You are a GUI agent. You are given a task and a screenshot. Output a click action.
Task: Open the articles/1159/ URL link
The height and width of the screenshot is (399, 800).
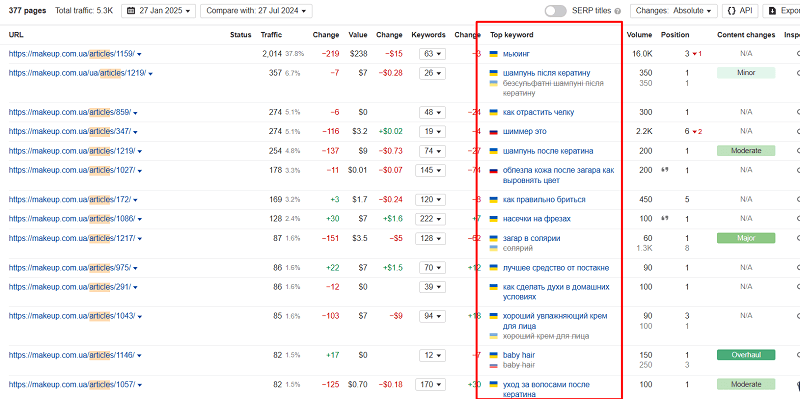click(x=71, y=54)
